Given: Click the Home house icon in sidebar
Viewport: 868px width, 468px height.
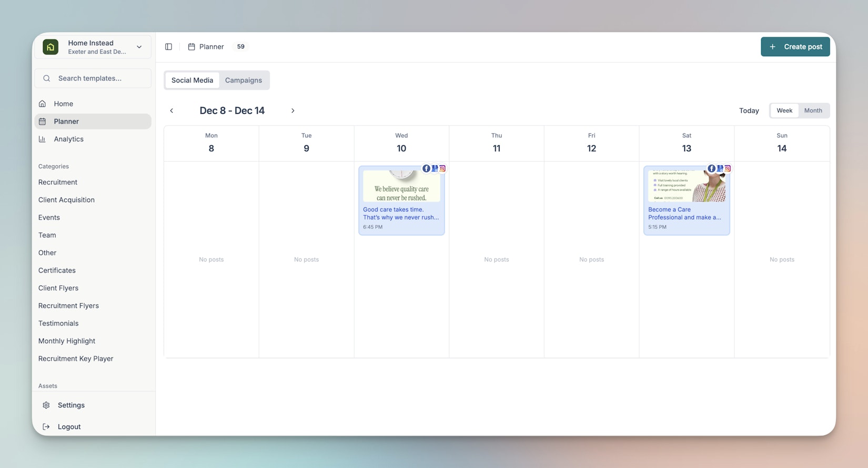Looking at the screenshot, I should [43, 104].
